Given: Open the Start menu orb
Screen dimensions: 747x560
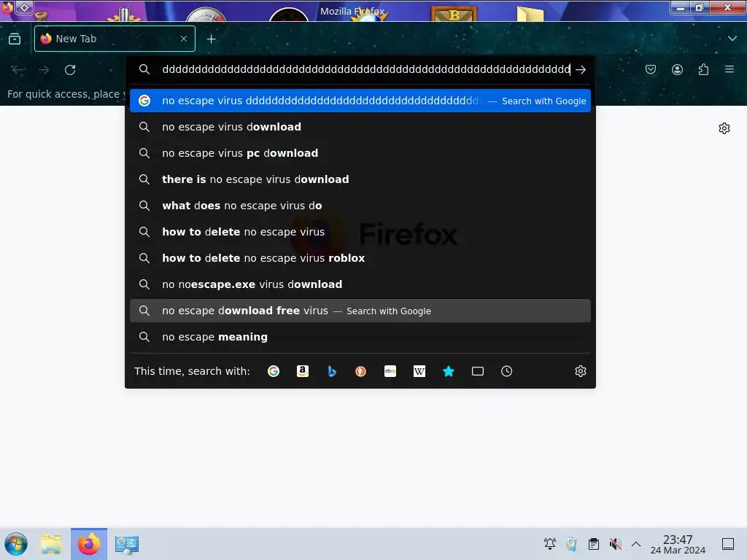Looking at the screenshot, I should click(16, 544).
